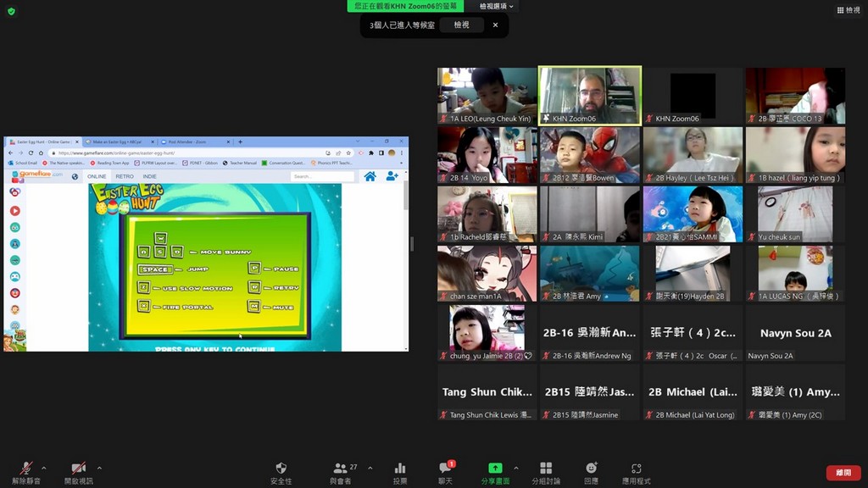
Task: Open the chat with one unread message
Action: pos(446,472)
